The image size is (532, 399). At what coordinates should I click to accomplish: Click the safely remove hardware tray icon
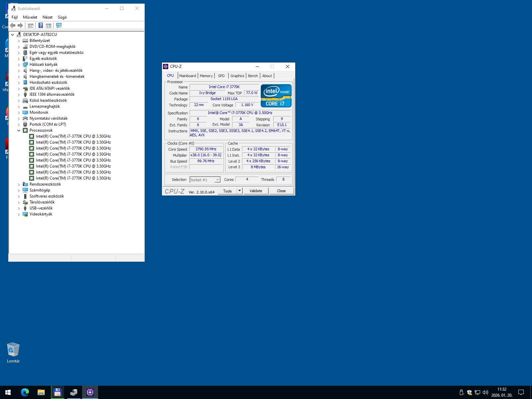coord(462,392)
